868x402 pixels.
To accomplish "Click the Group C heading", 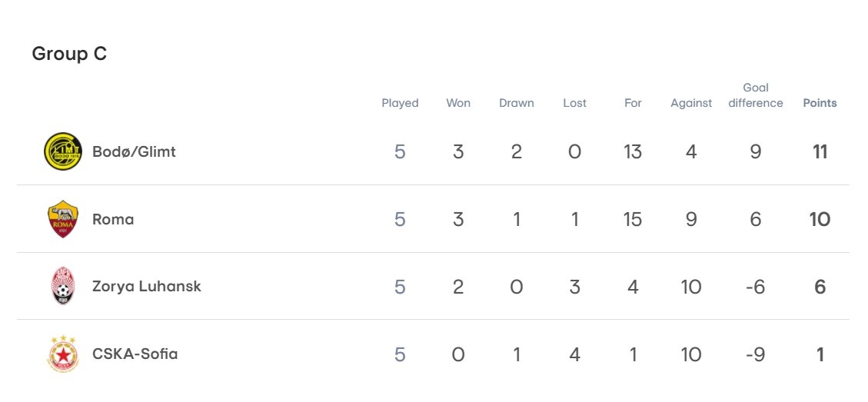I will pyautogui.click(x=69, y=54).
